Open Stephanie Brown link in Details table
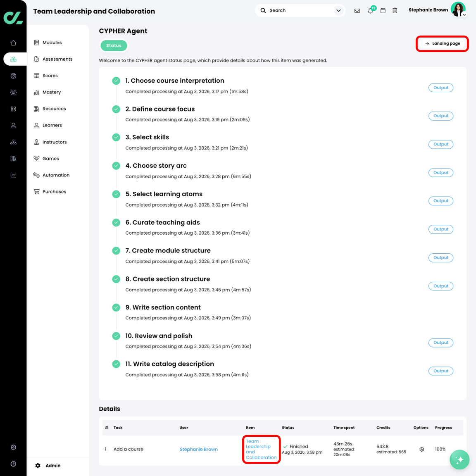Viewport: 476px width, 476px height. coord(198,449)
